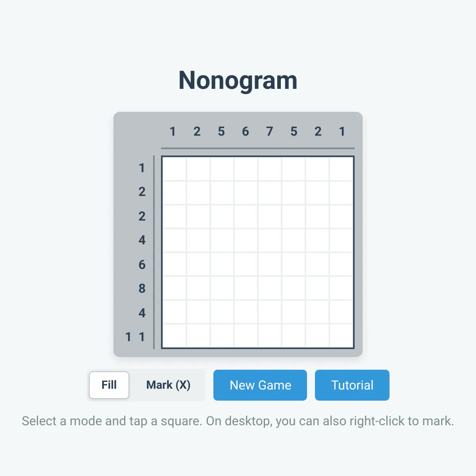Click the Nonogram title heading
Viewport: 476px width, 476px height.
[x=238, y=80]
